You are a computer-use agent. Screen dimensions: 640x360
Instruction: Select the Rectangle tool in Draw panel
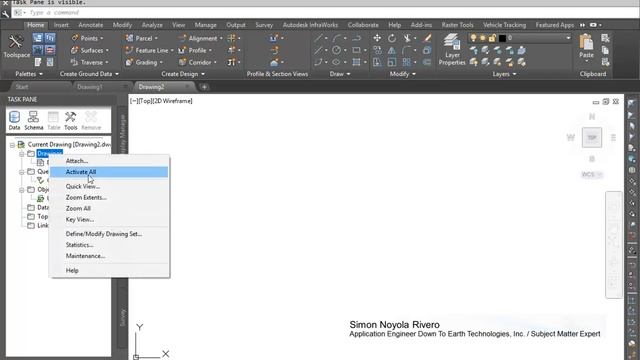[x=356, y=50]
